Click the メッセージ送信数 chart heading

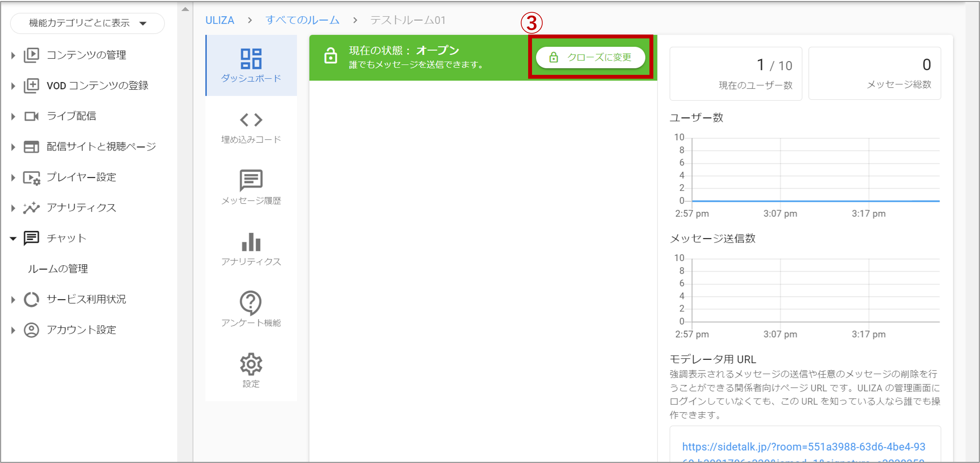click(x=712, y=238)
